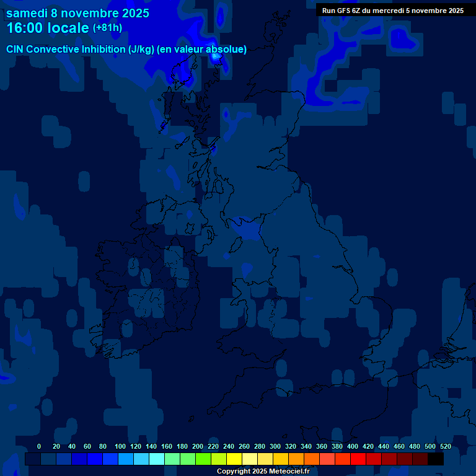Click the legend value label 0

39,446
